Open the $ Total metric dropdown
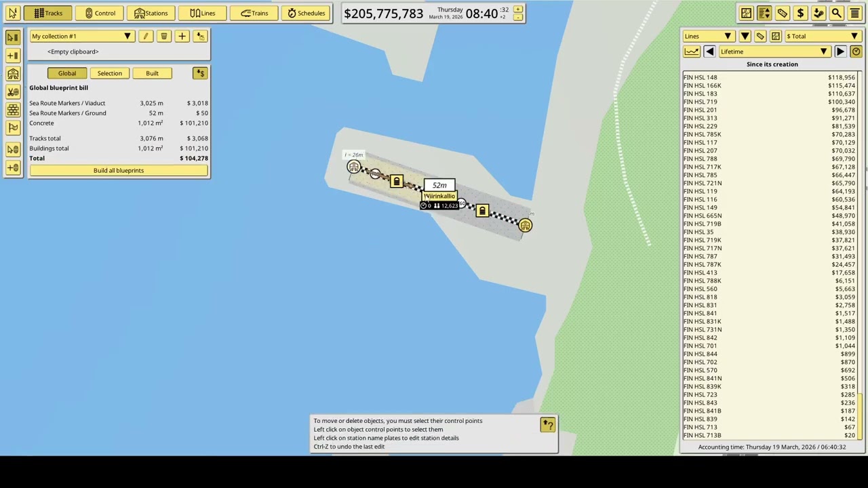The image size is (868, 488). (x=823, y=36)
